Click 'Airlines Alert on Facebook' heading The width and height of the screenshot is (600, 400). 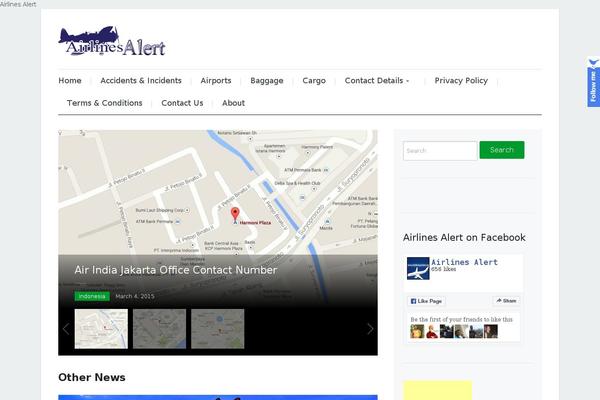click(464, 237)
